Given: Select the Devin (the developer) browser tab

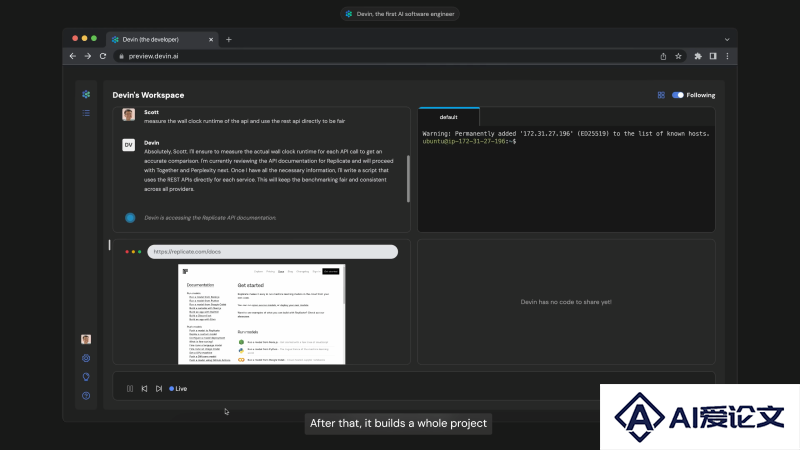Looking at the screenshot, I should point(162,39).
